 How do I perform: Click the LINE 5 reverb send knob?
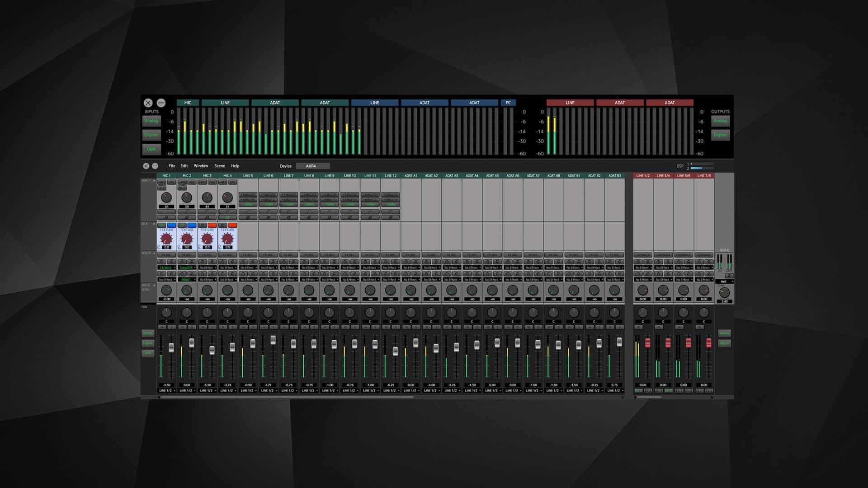[x=248, y=290]
